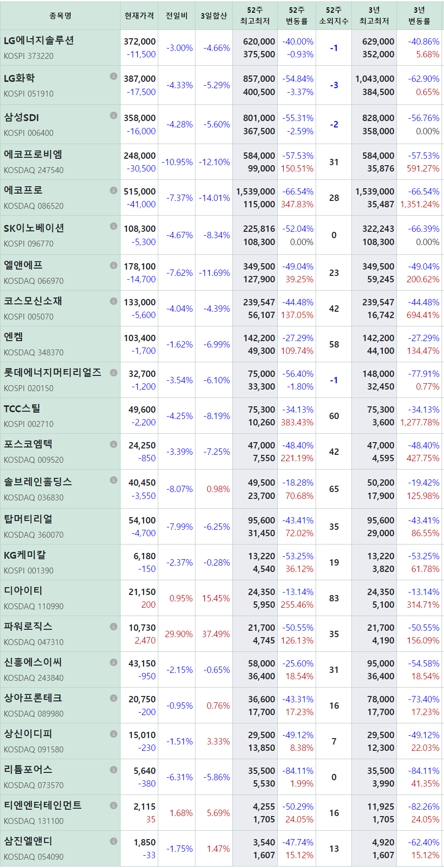444x868 pixels.
Task: Click stock code KOSDAQ 086520
Action: coord(33,206)
